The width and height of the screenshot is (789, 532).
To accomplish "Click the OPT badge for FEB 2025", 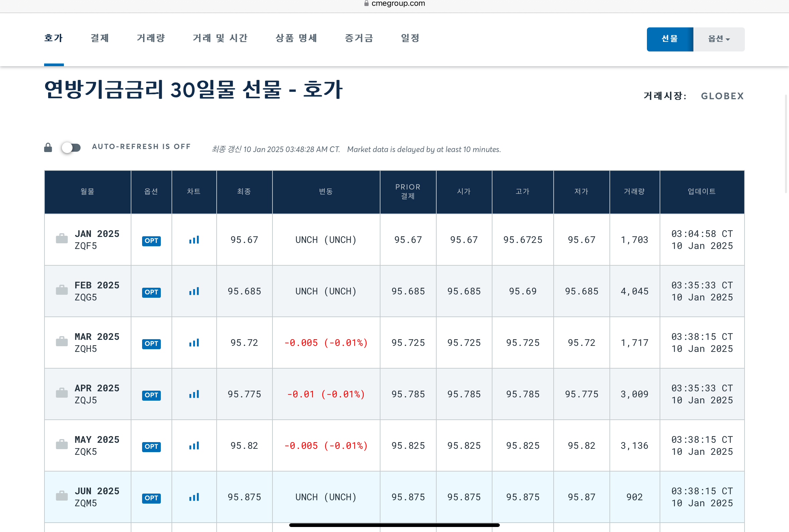I will [x=151, y=292].
